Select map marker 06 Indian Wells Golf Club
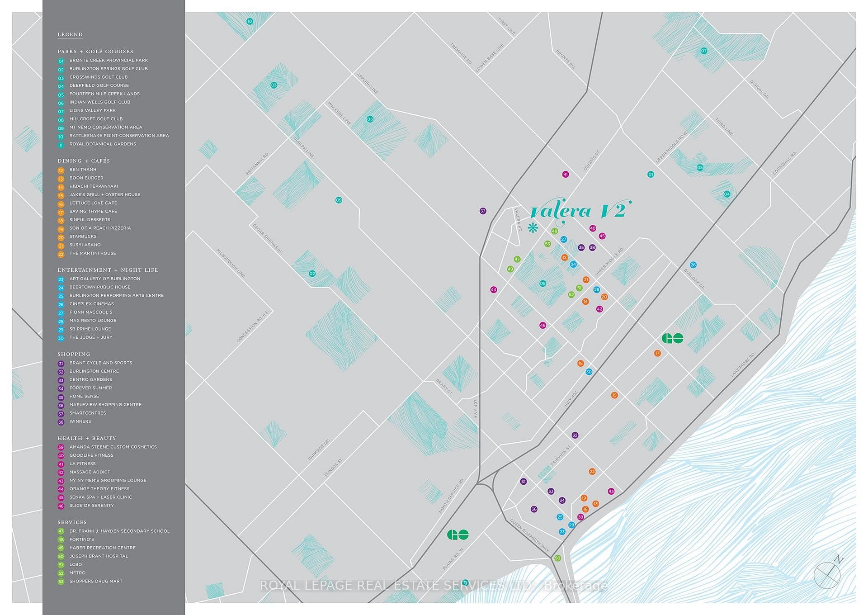This screenshot has width=868, height=615. (370, 119)
